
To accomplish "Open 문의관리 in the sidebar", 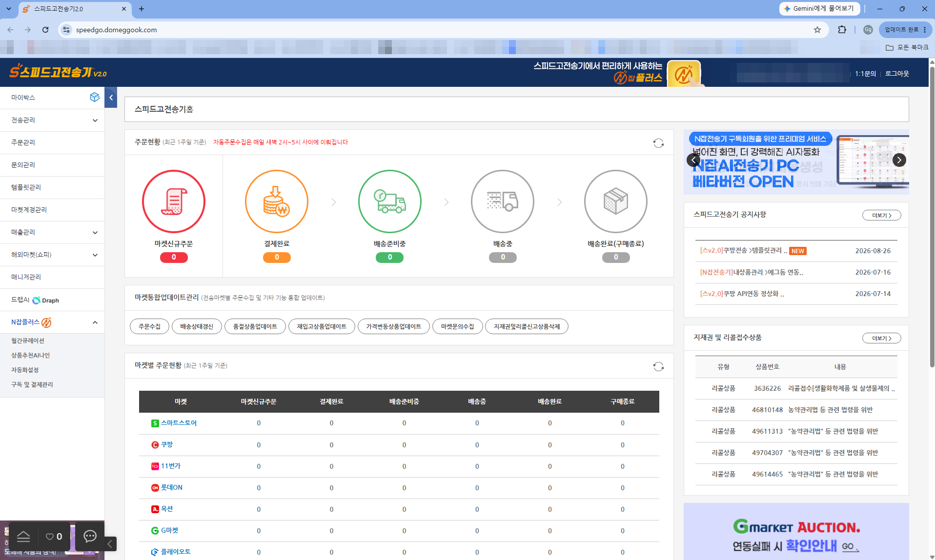I will (x=52, y=165).
